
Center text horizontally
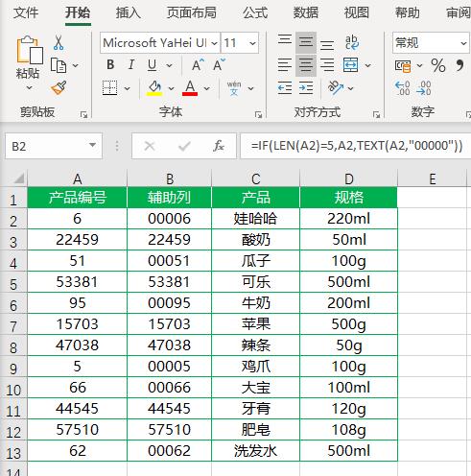tap(306, 65)
